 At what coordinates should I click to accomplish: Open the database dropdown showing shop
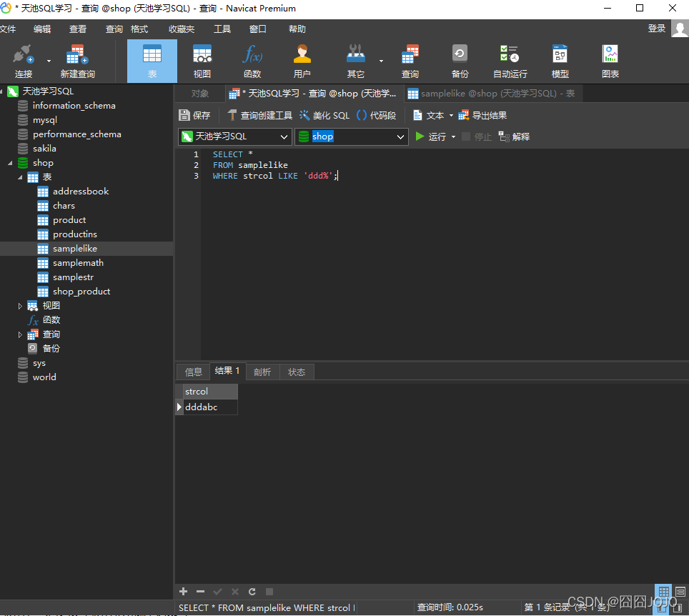(x=352, y=136)
